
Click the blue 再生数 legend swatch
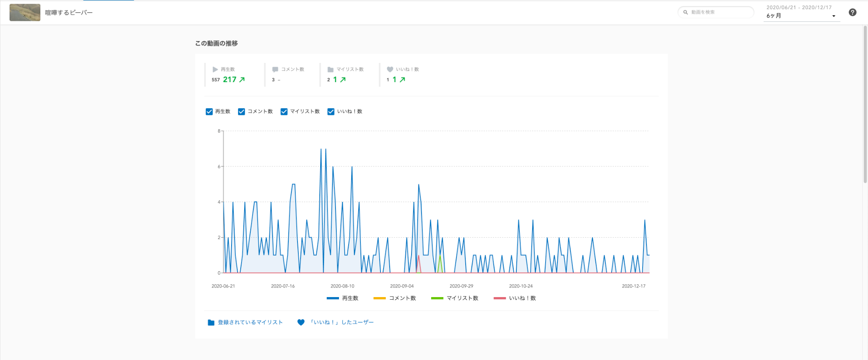tap(333, 298)
